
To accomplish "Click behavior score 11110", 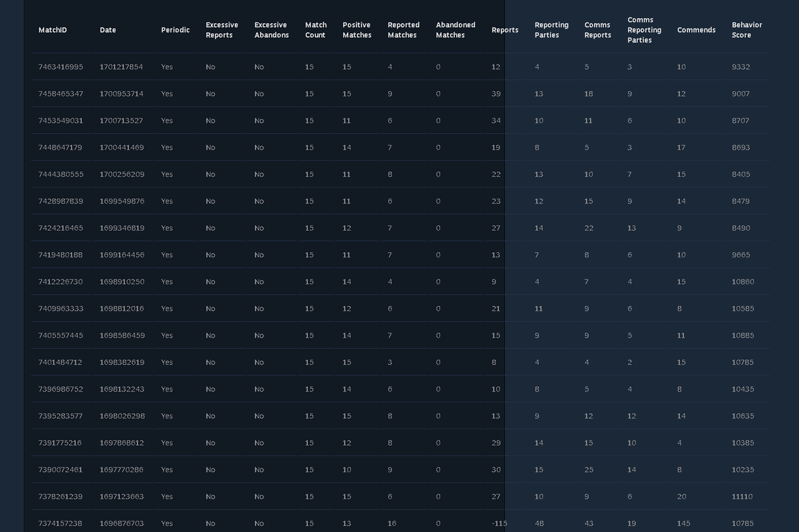I will pyautogui.click(x=742, y=497).
